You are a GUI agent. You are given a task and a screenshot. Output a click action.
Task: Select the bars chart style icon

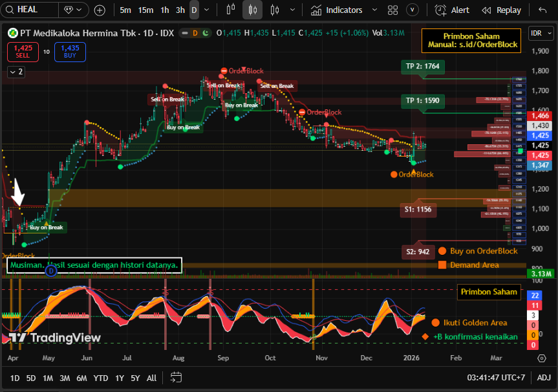point(231,10)
